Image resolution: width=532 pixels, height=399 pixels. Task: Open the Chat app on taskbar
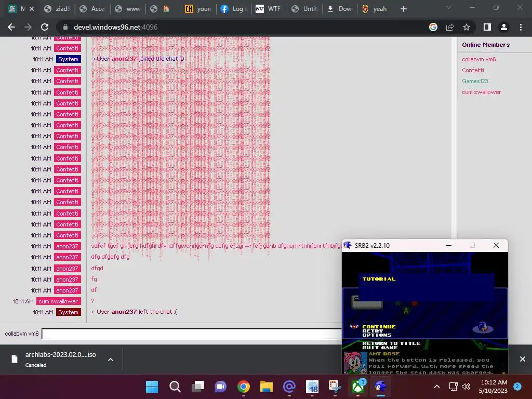click(220, 387)
